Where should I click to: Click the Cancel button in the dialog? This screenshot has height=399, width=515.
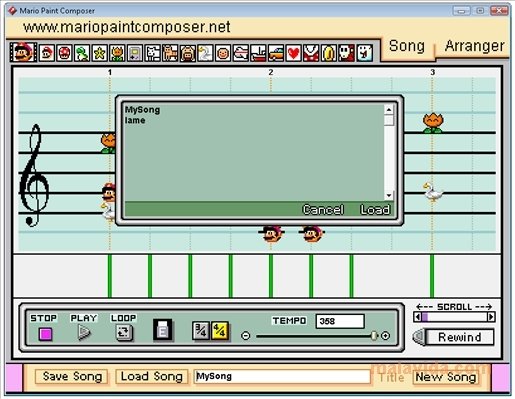[323, 210]
